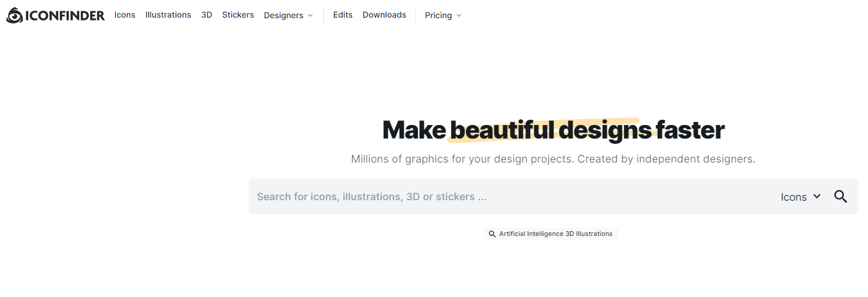Open the Icons asset type selector in search bar
Screen dimensions: 868x297
800,197
